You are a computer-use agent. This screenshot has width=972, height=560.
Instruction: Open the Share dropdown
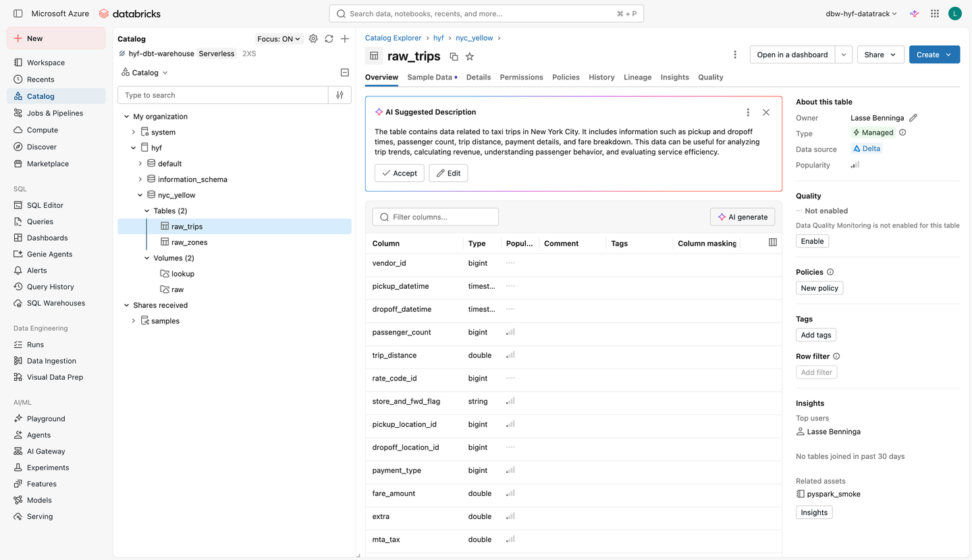(x=881, y=55)
